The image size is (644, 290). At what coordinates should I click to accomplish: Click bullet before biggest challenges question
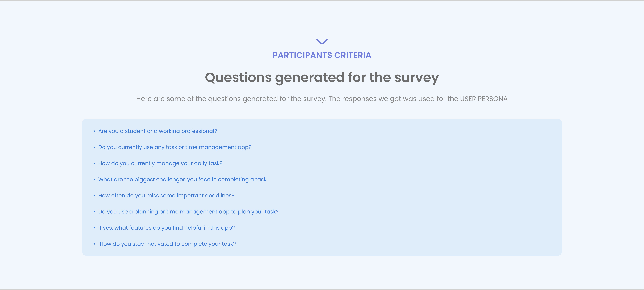pyautogui.click(x=94, y=179)
